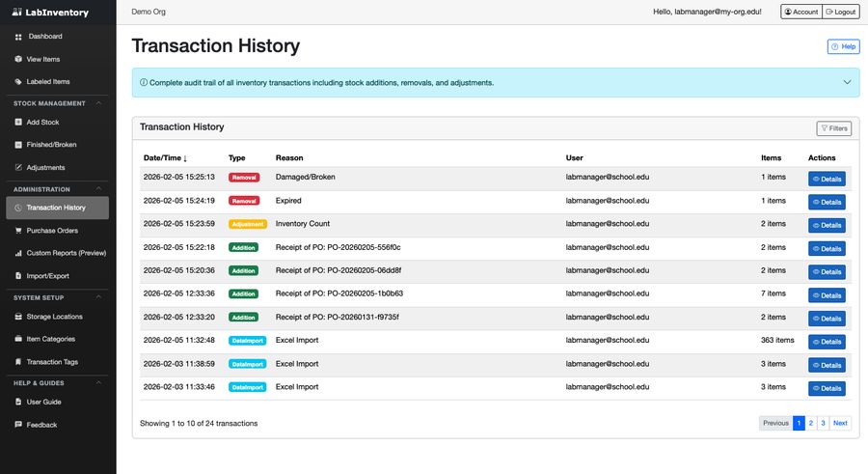Click the Storage Locations icon
Image resolution: width=868 pixels, height=474 pixels.
point(18,317)
